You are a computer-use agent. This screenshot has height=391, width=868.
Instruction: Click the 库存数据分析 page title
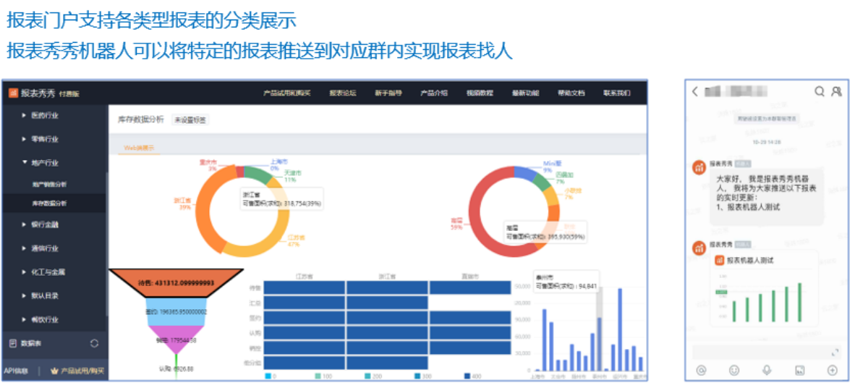coord(140,119)
